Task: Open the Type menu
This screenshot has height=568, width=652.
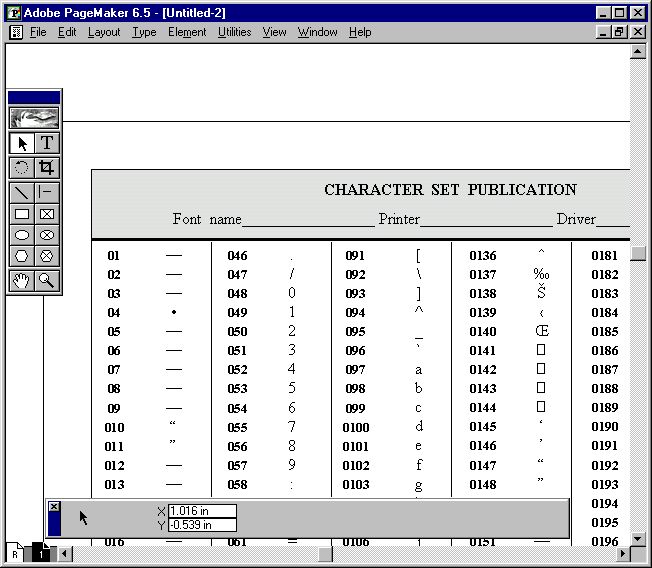Action: pyautogui.click(x=144, y=32)
